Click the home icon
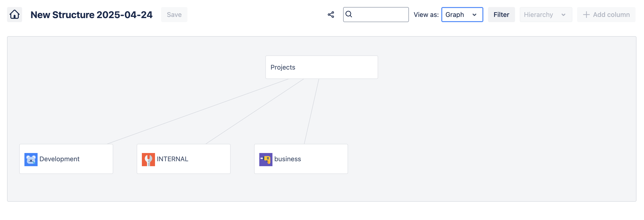 pos(15,15)
